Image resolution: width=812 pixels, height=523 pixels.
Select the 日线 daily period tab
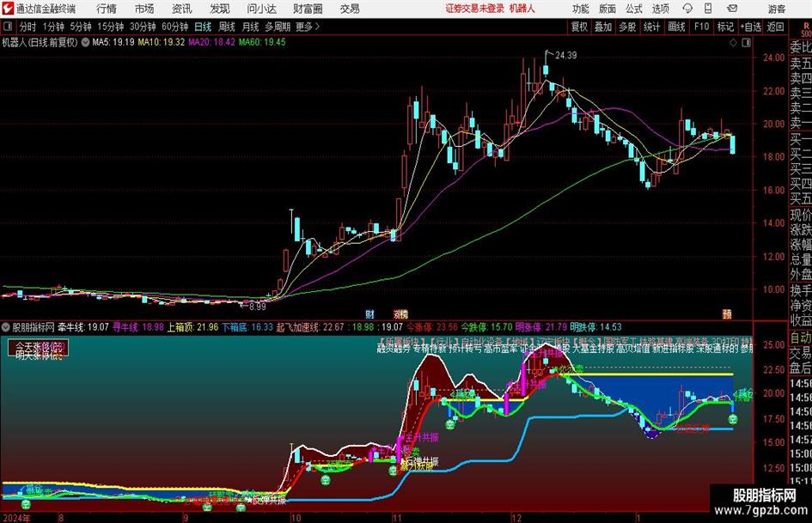[x=203, y=27]
